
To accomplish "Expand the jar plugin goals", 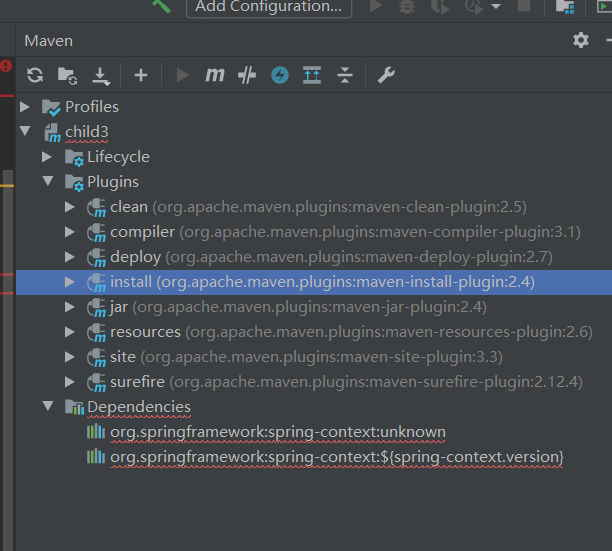I will [x=70, y=307].
